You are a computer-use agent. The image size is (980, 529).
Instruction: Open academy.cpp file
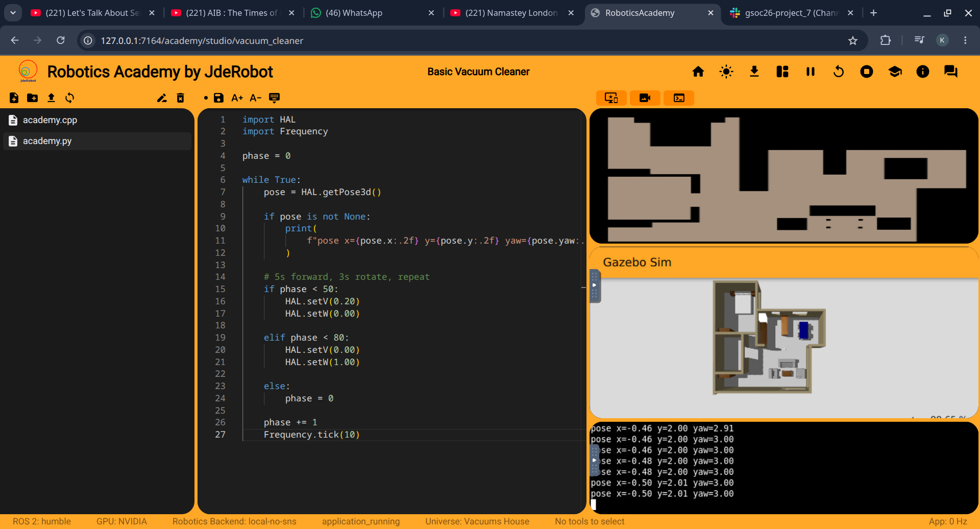(x=97, y=120)
